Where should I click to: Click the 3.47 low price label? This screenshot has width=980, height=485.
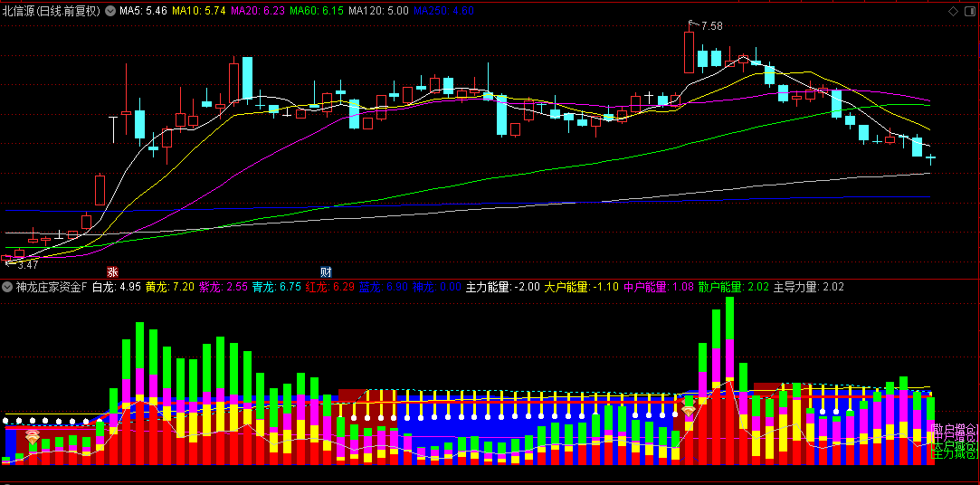(x=27, y=265)
